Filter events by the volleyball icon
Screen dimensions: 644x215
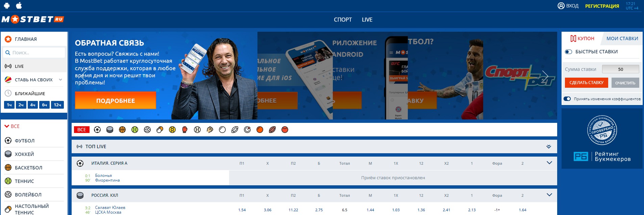tap(147, 130)
